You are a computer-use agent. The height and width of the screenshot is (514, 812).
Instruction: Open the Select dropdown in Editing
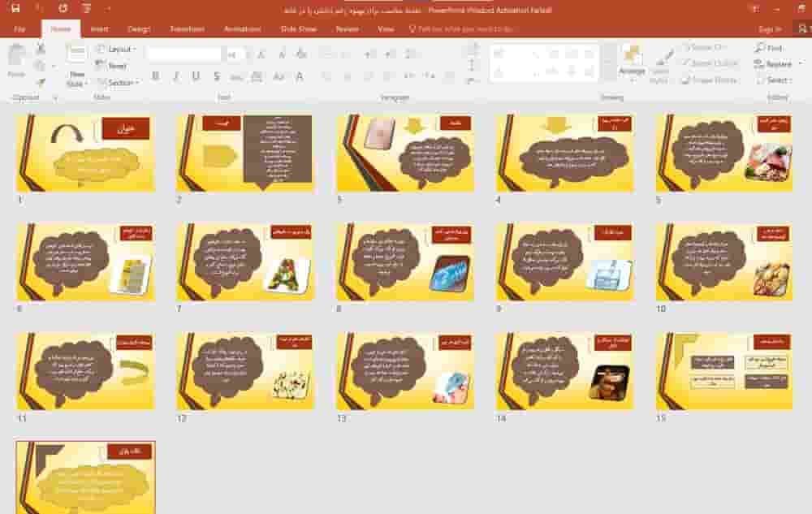click(x=774, y=80)
